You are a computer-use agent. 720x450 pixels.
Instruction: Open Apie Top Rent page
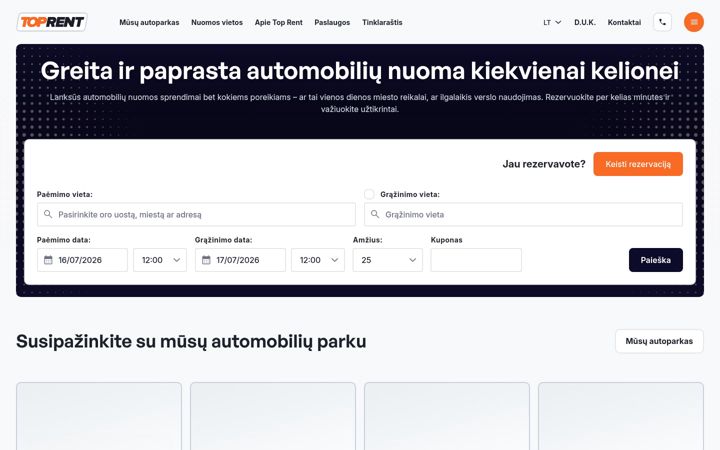[279, 22]
